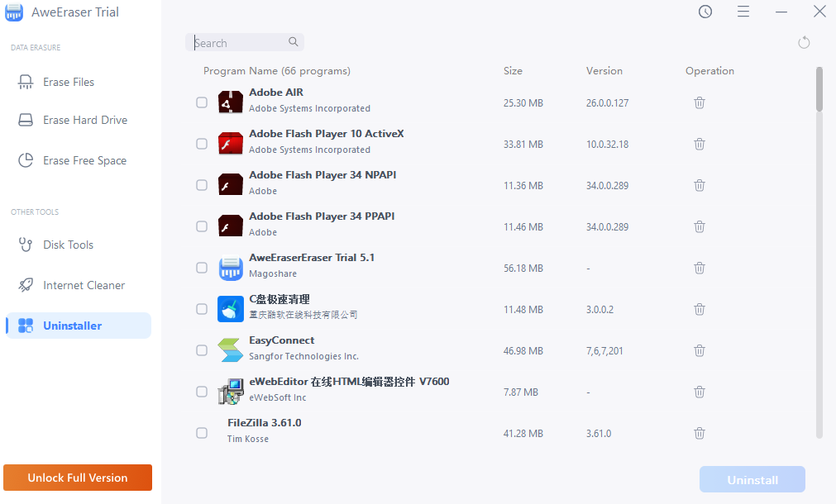Tick the eWebEditor V7600 checkbox
The image size is (836, 504).
point(202,392)
